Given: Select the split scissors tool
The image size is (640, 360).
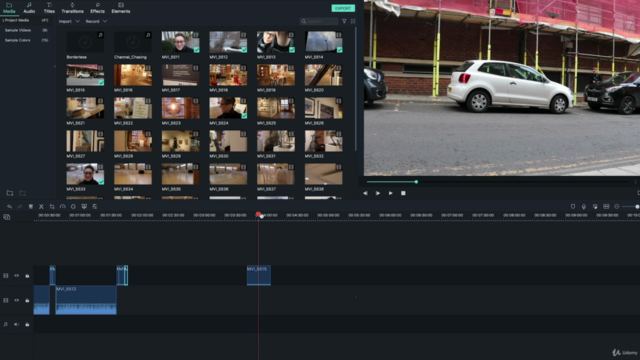Looking at the screenshot, I should click(41, 207).
